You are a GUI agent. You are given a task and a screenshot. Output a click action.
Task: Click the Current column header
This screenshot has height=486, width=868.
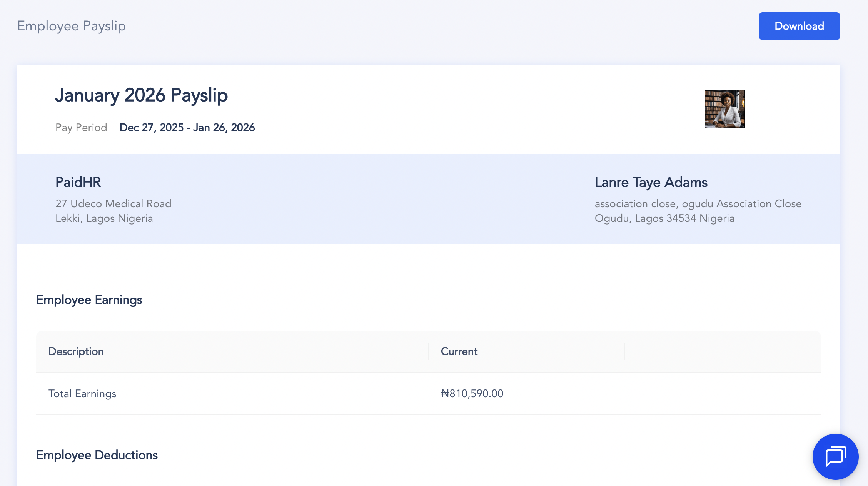pyautogui.click(x=459, y=351)
